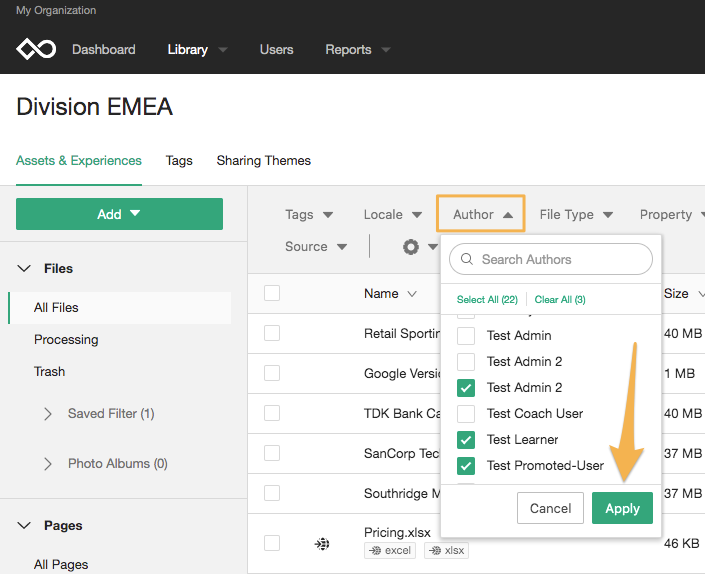Focus the Search Authors field

tap(551, 259)
